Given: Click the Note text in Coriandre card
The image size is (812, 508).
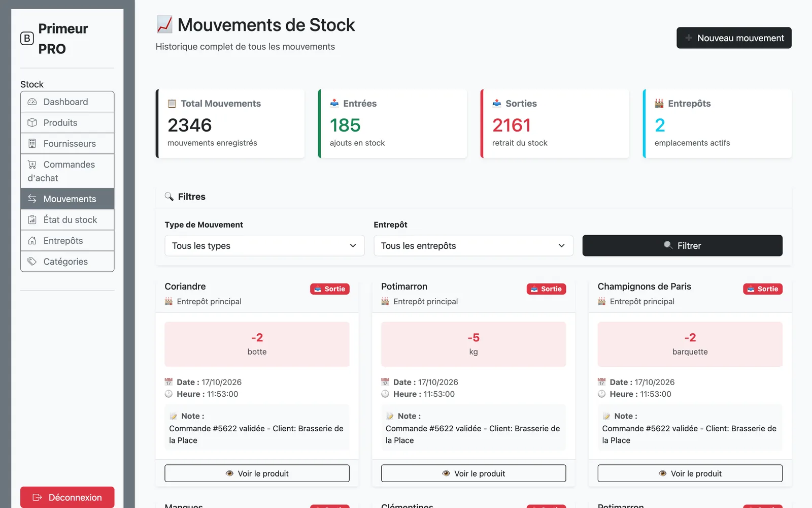Looking at the screenshot, I should (x=256, y=434).
